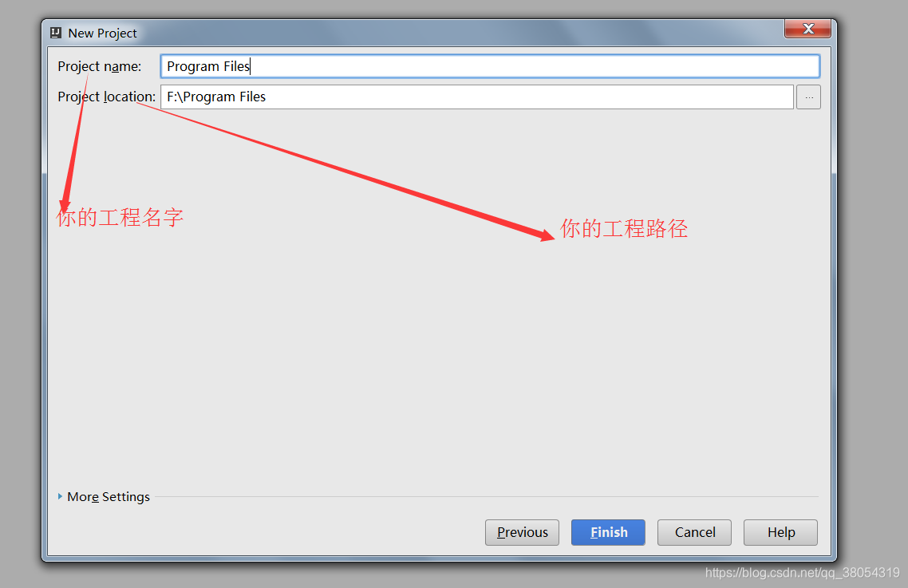Cancel the New Project wizard
908x588 pixels.
(x=694, y=532)
